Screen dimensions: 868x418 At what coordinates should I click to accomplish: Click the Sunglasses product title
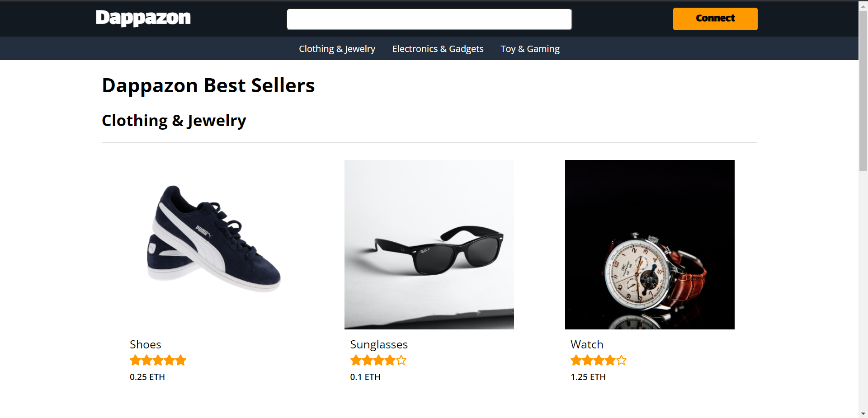379,344
